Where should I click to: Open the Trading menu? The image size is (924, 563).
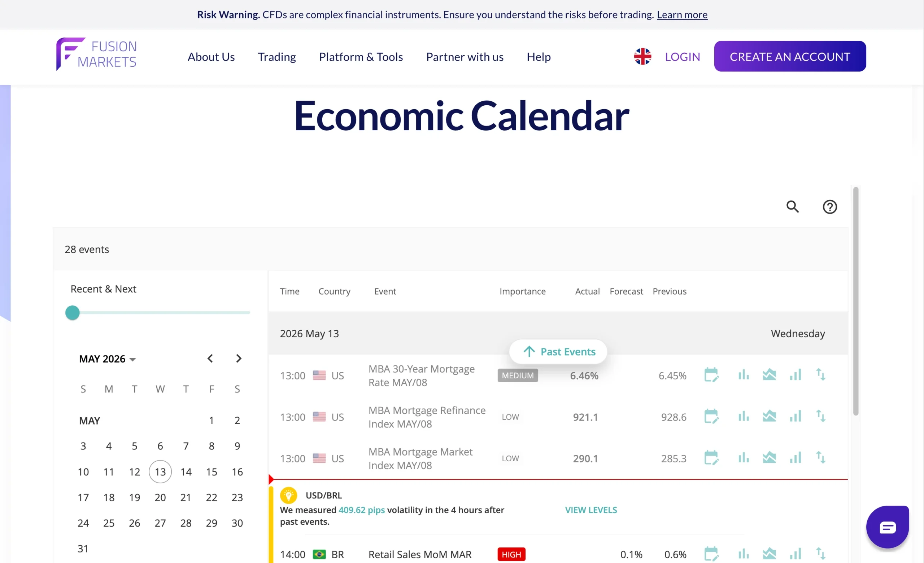(x=277, y=57)
